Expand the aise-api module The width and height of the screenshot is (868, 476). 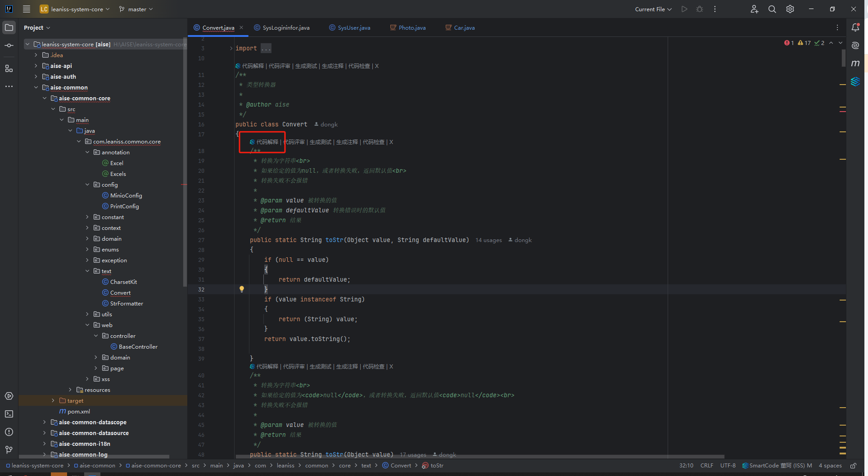[36, 66]
